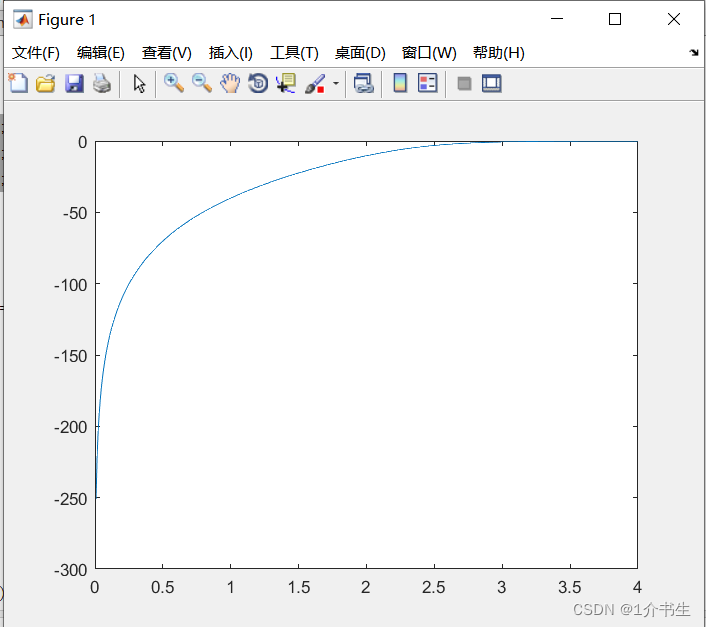Click the y-axis label -150

pos(71,356)
